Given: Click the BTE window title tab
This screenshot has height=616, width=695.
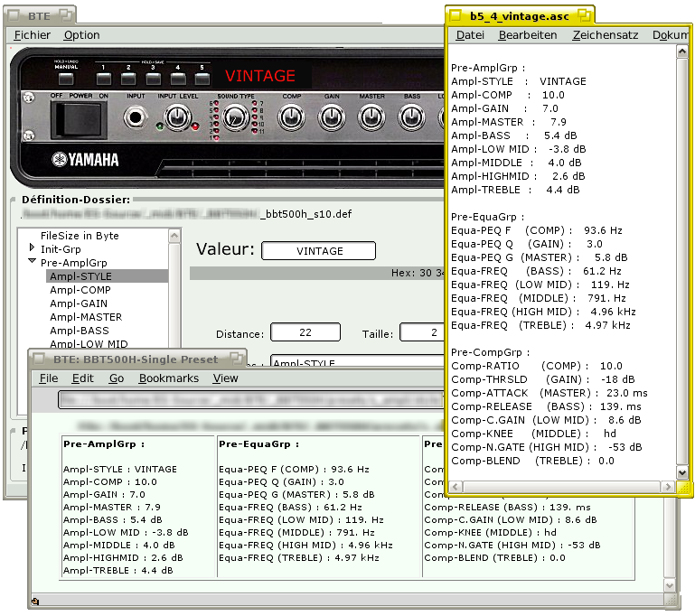Looking at the screenshot, I should [x=40, y=15].
